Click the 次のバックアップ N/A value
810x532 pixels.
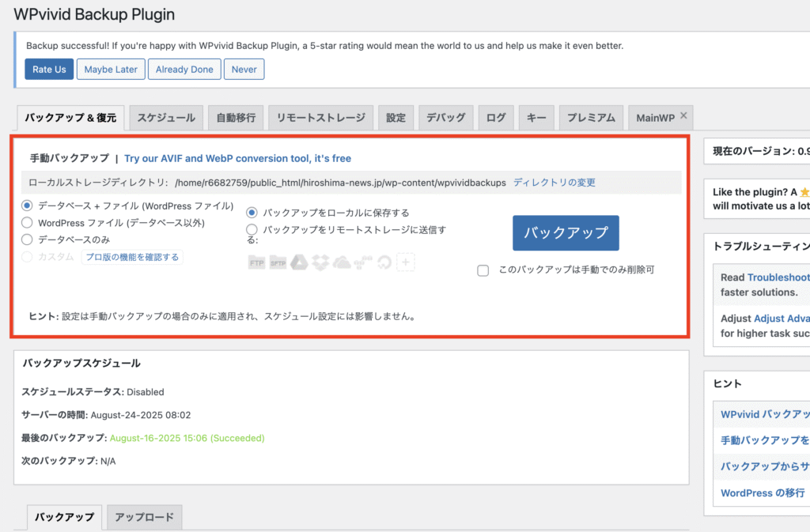(x=108, y=461)
